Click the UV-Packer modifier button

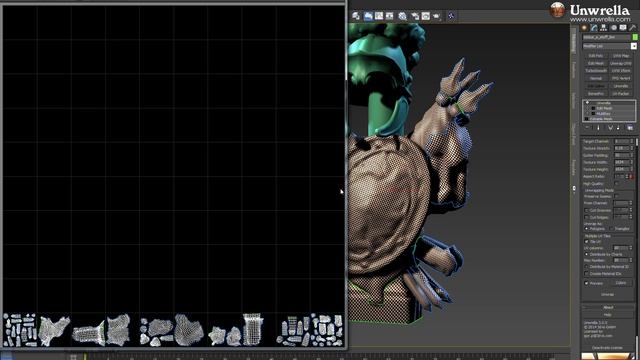621,93
